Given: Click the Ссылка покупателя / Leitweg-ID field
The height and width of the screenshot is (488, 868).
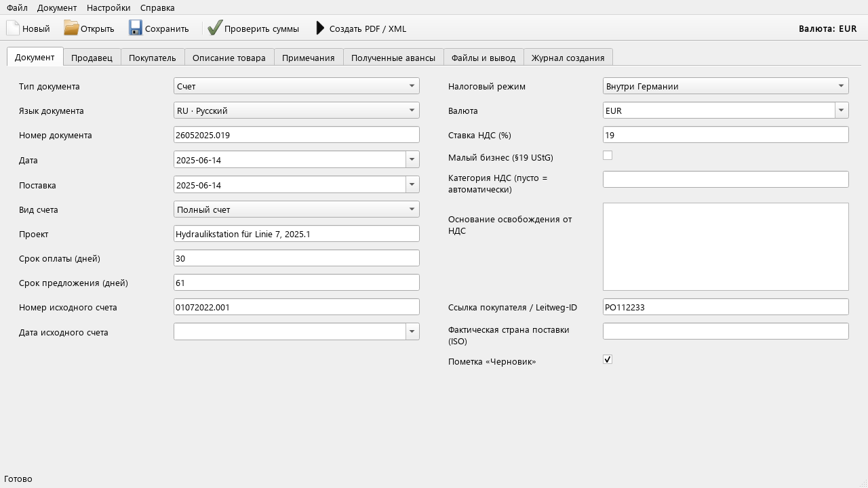Looking at the screenshot, I should (x=726, y=307).
